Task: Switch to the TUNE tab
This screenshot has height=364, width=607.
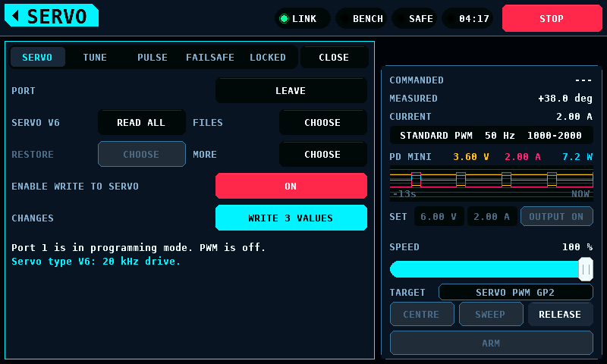Action: click(x=95, y=57)
